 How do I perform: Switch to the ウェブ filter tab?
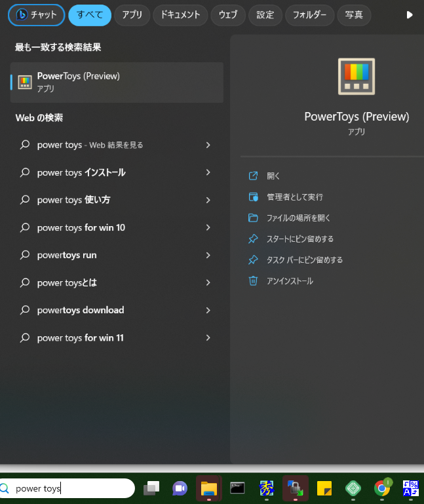click(x=228, y=15)
